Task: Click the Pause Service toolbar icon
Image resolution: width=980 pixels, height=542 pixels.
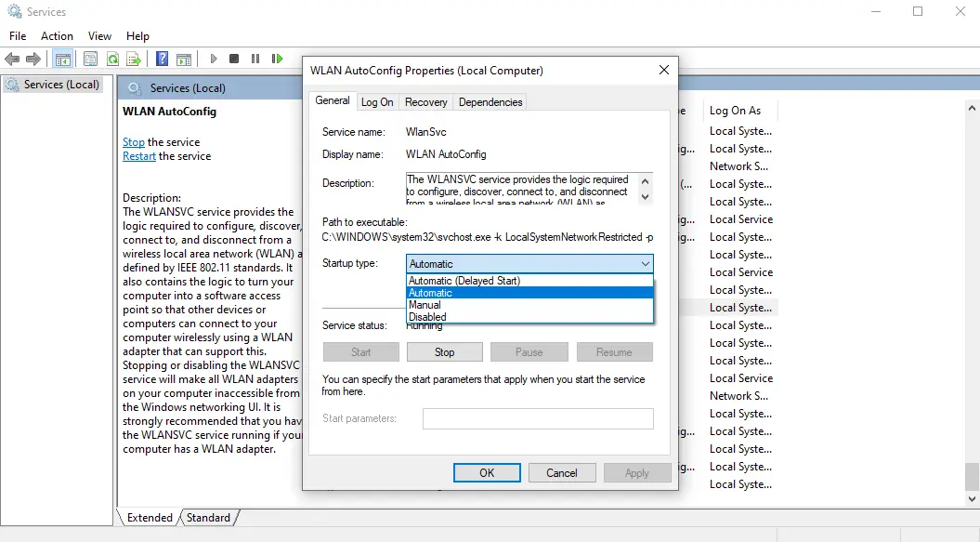Action: (x=255, y=59)
